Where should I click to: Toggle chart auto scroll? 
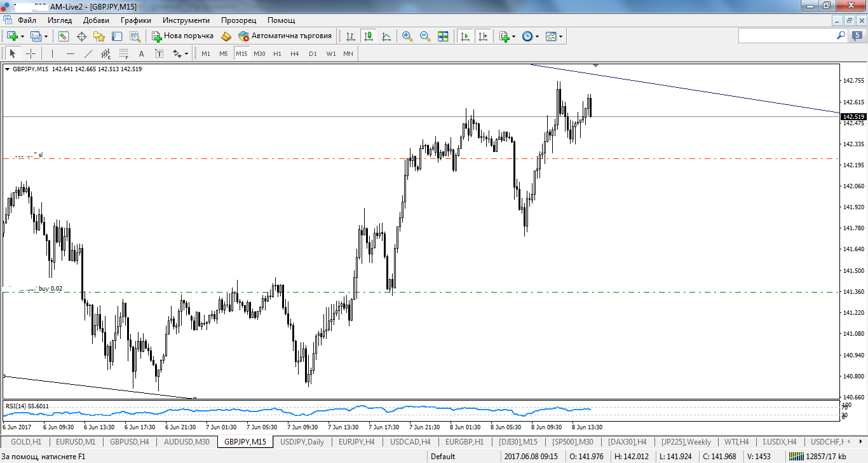[x=465, y=36]
